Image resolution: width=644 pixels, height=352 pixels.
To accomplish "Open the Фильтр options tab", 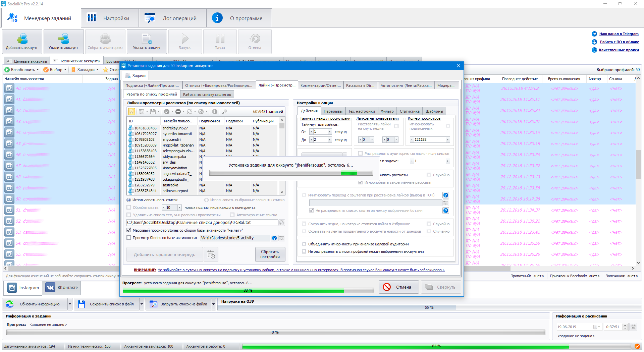I will pos(387,111).
